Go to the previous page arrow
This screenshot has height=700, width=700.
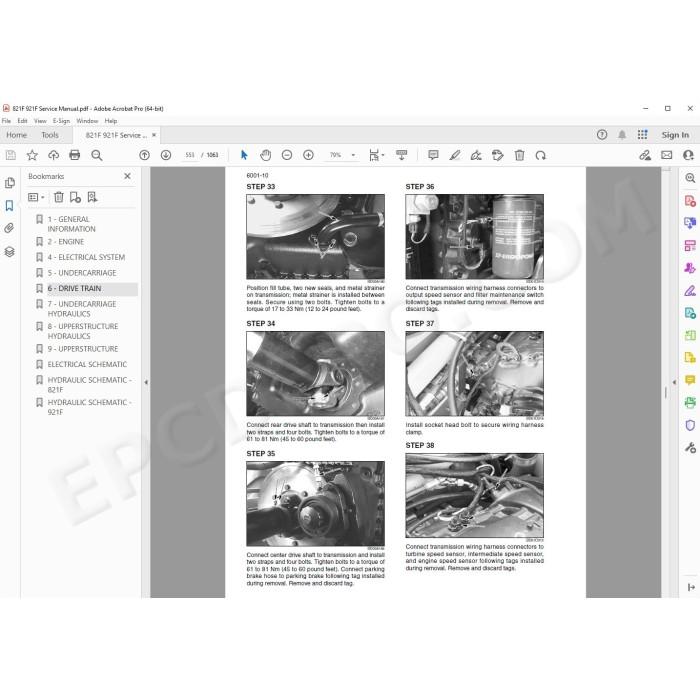pos(144,155)
